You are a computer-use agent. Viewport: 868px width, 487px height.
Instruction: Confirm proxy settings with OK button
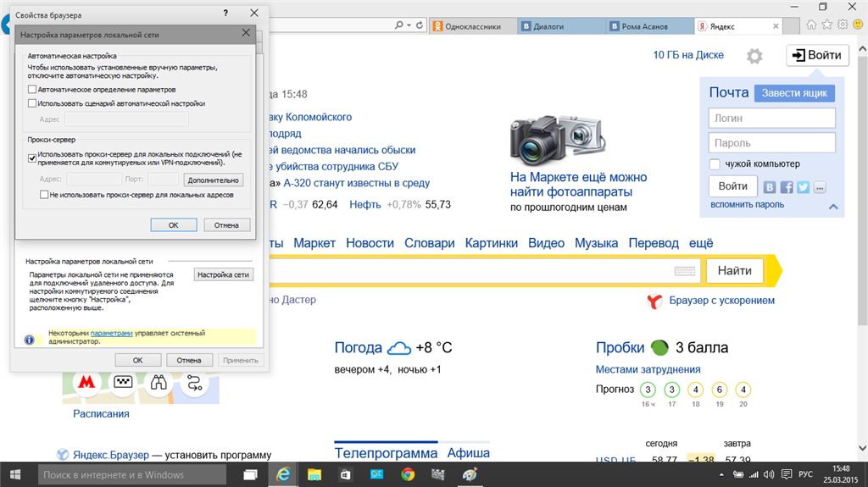point(173,225)
